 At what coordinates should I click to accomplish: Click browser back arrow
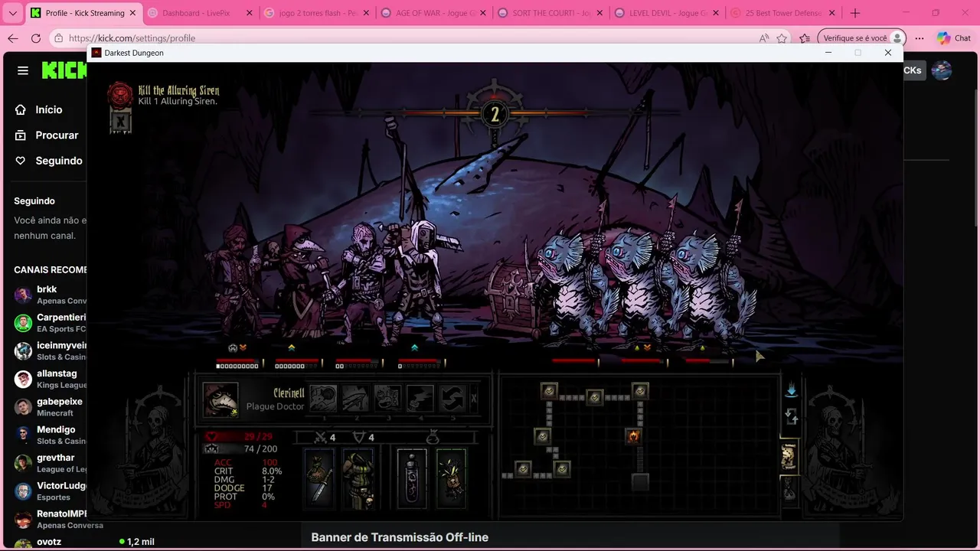[x=13, y=38]
